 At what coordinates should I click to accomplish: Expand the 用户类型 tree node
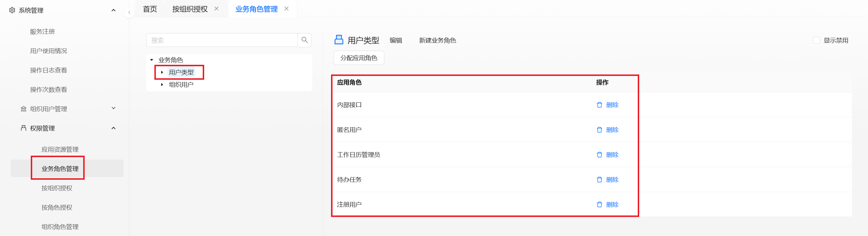(x=162, y=72)
